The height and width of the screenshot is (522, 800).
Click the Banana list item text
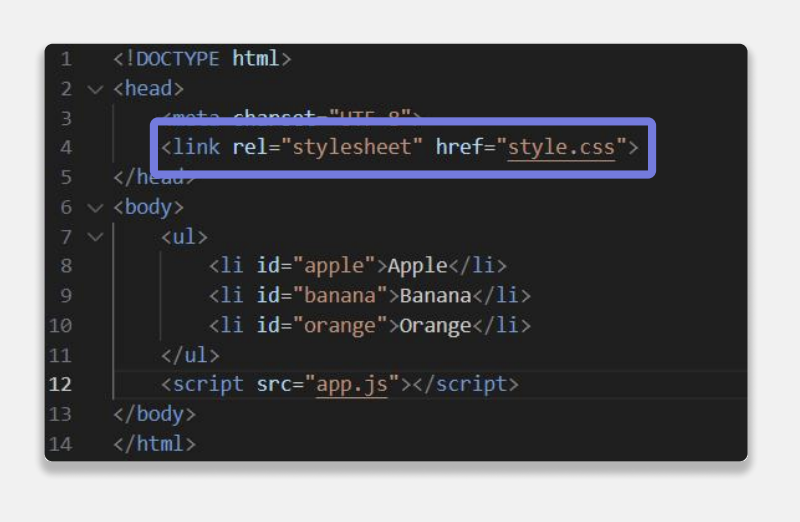pyautogui.click(x=435, y=296)
